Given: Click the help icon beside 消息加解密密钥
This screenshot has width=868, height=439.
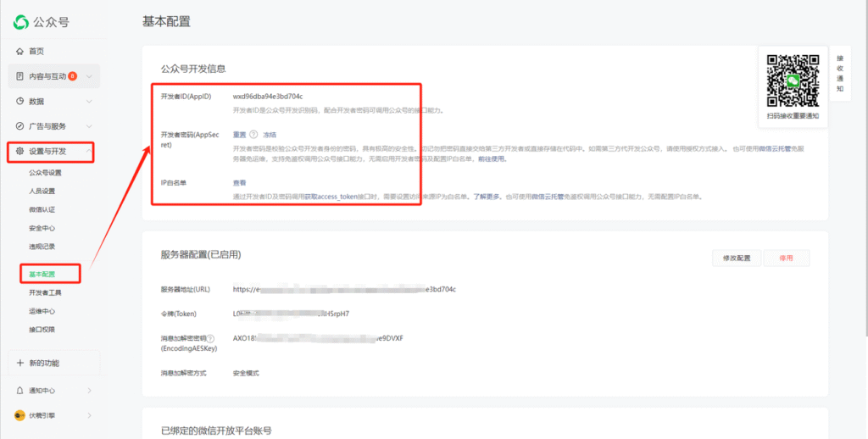Looking at the screenshot, I should (210, 338).
